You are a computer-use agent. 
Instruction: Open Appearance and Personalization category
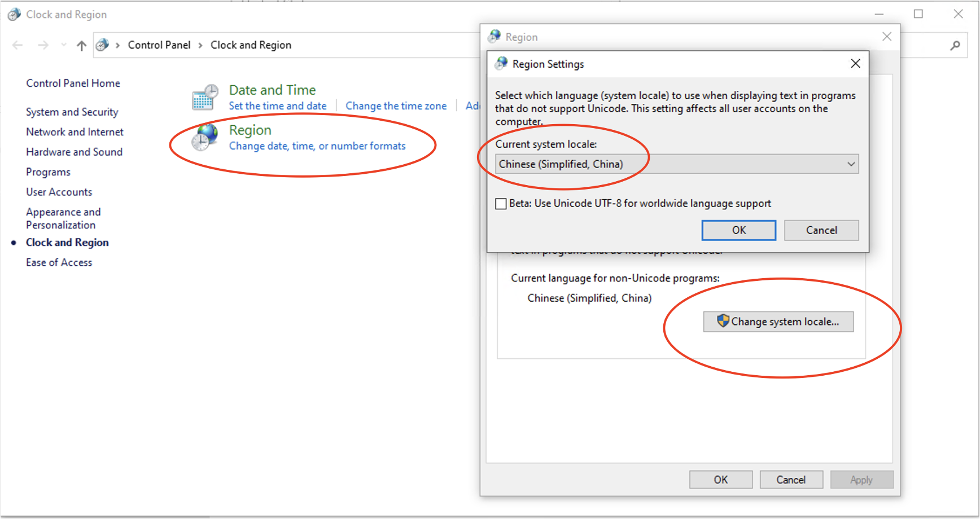(63, 218)
